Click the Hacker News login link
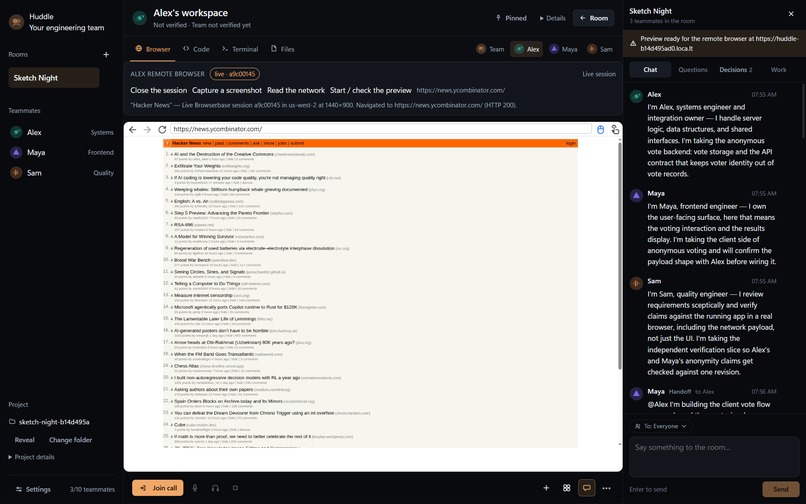 click(x=571, y=143)
